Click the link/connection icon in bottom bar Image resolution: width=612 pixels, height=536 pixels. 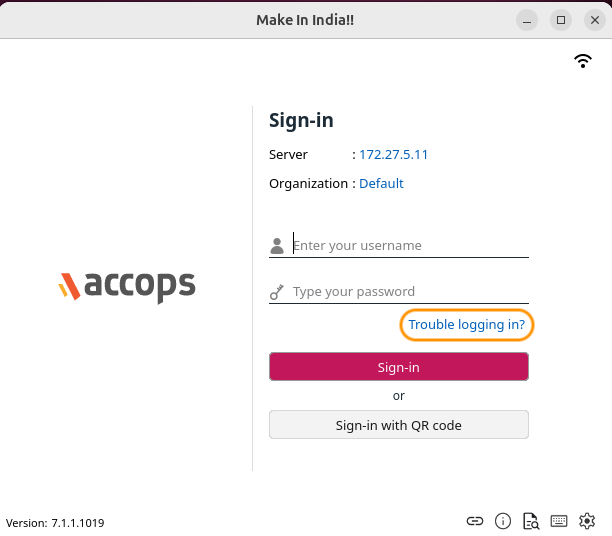point(475,521)
